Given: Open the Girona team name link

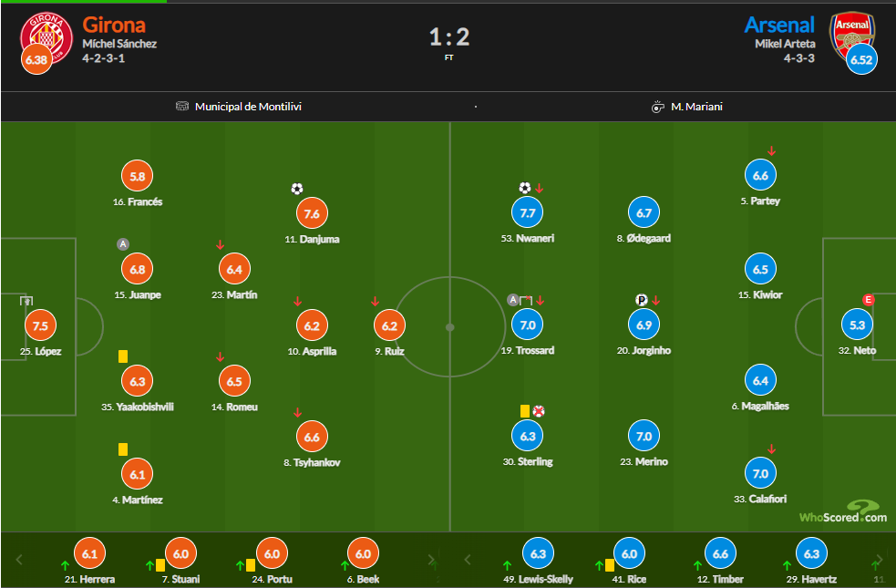Looking at the screenshot, I should (x=114, y=26).
